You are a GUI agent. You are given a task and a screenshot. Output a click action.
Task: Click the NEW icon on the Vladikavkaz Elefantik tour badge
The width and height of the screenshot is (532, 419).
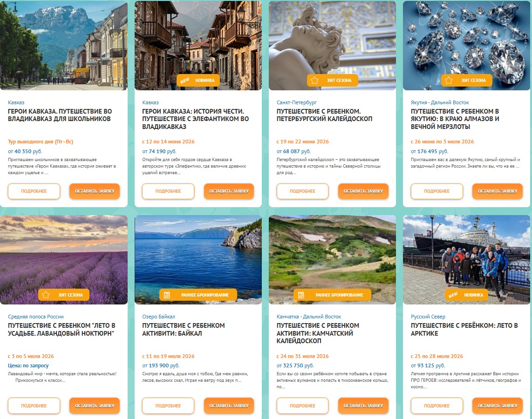click(x=185, y=81)
